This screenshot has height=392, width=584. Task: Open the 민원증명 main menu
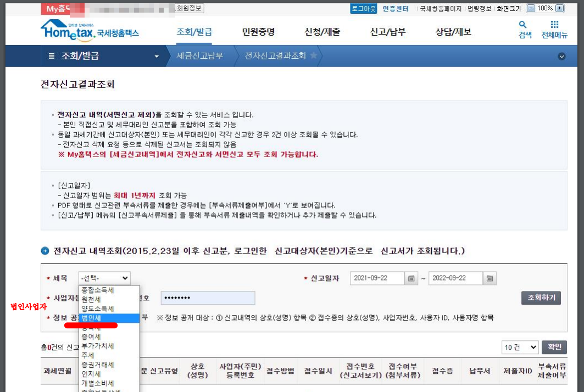258,32
